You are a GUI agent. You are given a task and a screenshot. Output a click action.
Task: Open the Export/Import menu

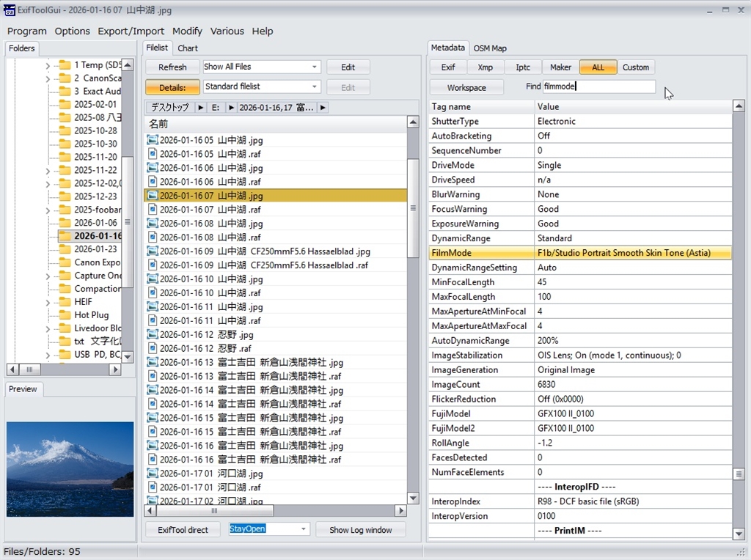131,31
